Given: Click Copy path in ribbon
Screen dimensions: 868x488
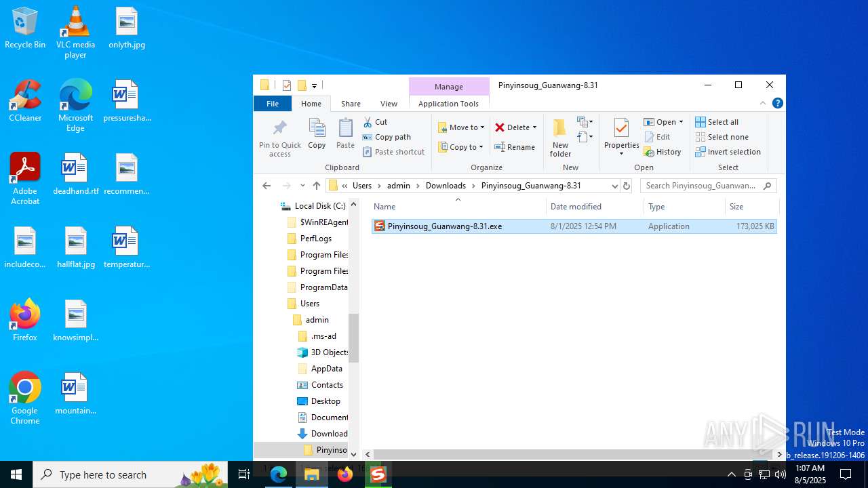Looking at the screenshot, I should click(x=387, y=137).
